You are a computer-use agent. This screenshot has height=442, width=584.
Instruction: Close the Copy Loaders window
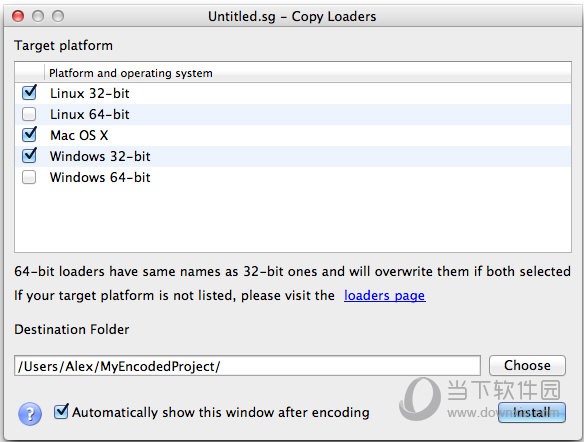click(x=18, y=16)
